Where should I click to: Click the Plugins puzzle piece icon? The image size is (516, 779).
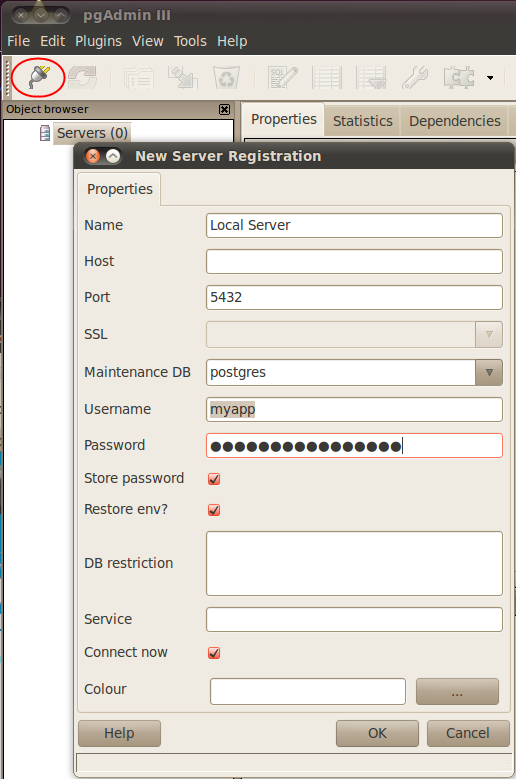tap(459, 78)
